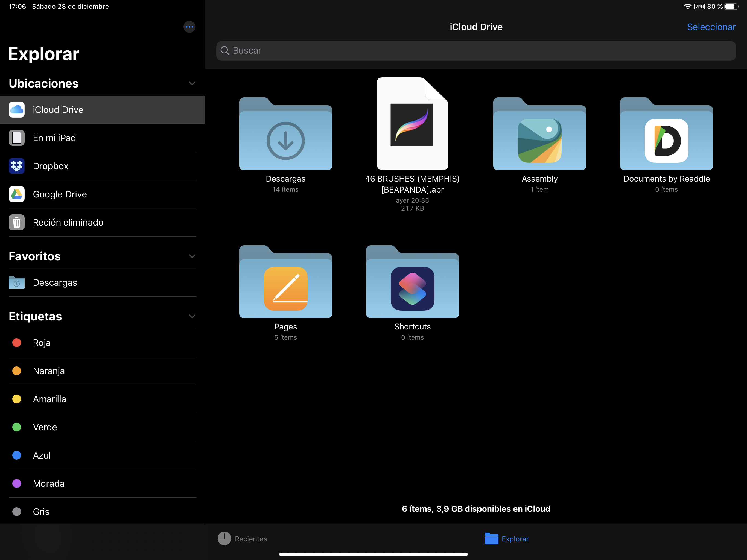Click the home indicator bar at bottom

tap(373, 554)
